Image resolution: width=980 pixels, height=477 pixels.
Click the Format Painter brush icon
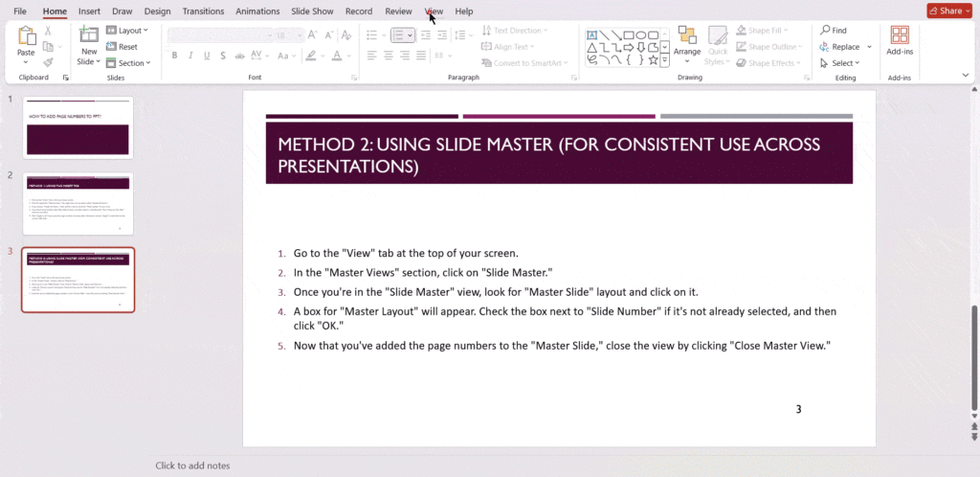click(49, 62)
